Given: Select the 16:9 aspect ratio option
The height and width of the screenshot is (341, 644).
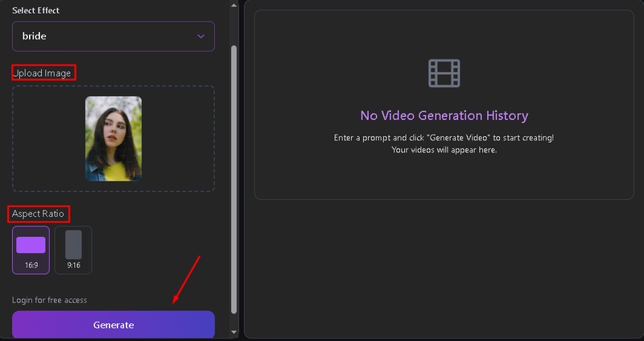Looking at the screenshot, I should [x=31, y=250].
